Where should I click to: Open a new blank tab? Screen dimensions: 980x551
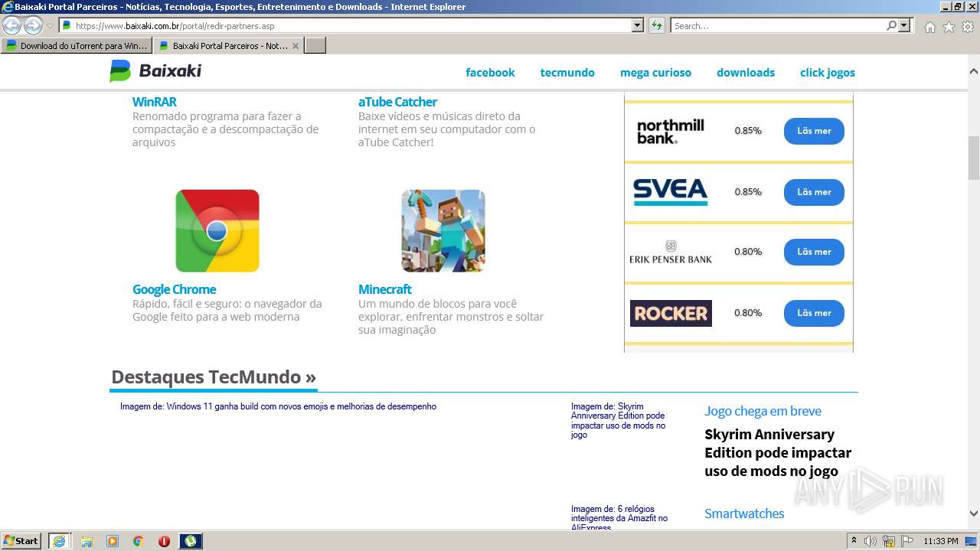[x=315, y=46]
